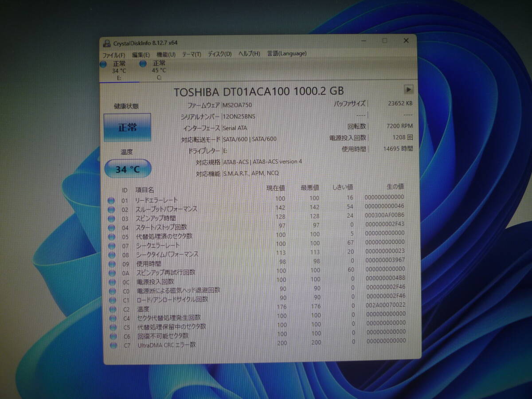This screenshot has width=532, height=399.
Task: Click the しきい値 column header
Action: pyautogui.click(x=343, y=187)
